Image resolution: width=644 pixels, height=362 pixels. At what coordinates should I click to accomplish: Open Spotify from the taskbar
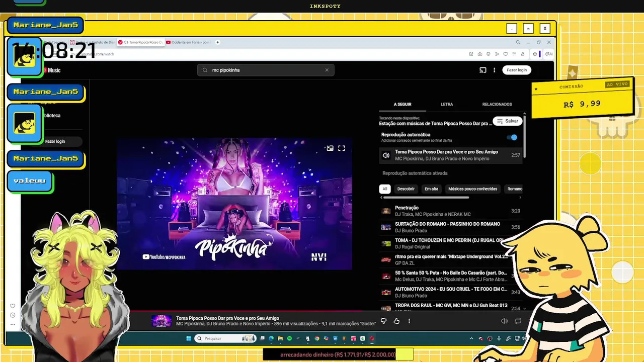click(x=289, y=338)
